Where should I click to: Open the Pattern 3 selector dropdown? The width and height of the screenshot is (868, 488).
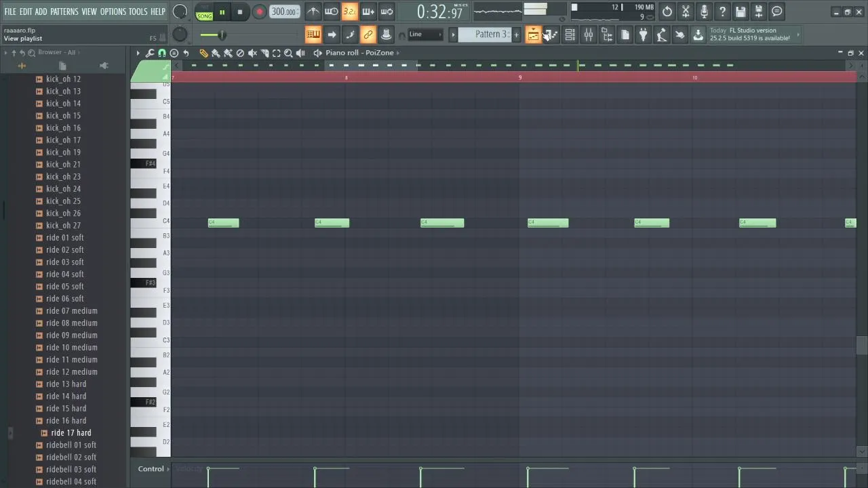tap(486, 35)
